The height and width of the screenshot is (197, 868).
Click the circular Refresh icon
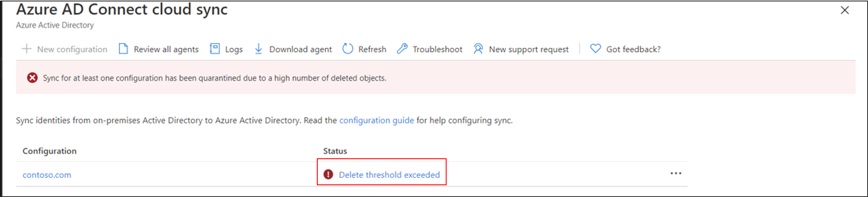(348, 49)
